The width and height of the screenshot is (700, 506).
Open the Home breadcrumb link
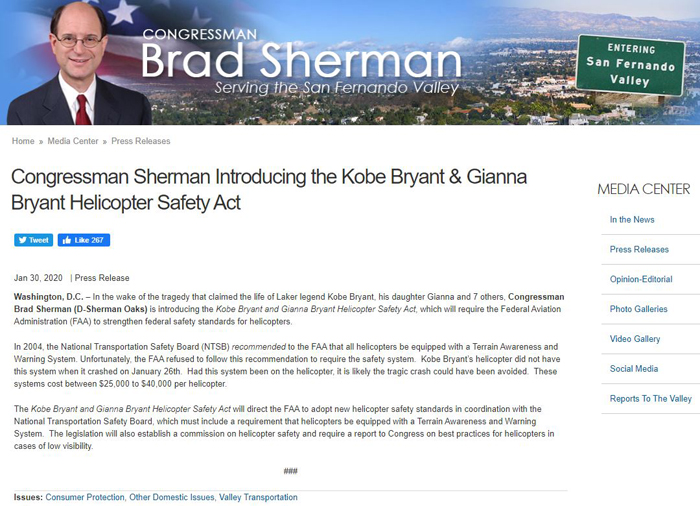(23, 141)
